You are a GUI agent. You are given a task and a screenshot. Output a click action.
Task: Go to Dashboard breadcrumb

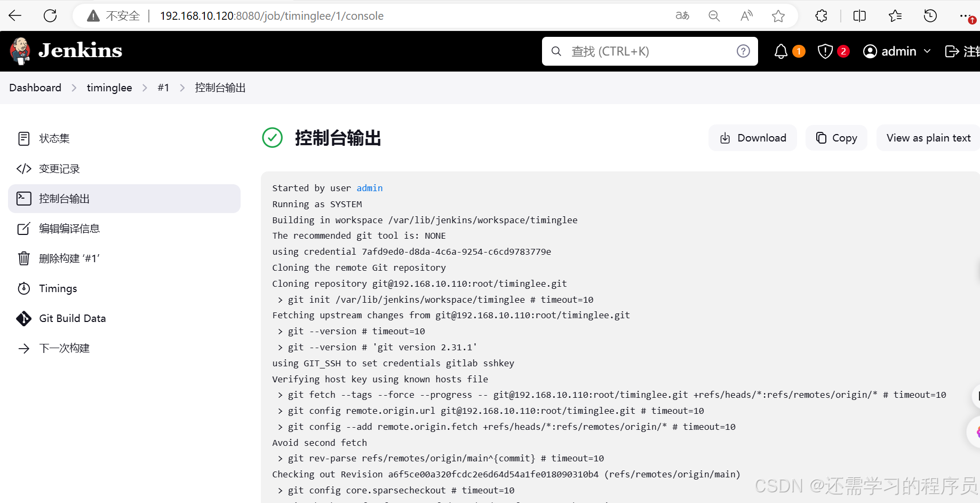point(35,88)
